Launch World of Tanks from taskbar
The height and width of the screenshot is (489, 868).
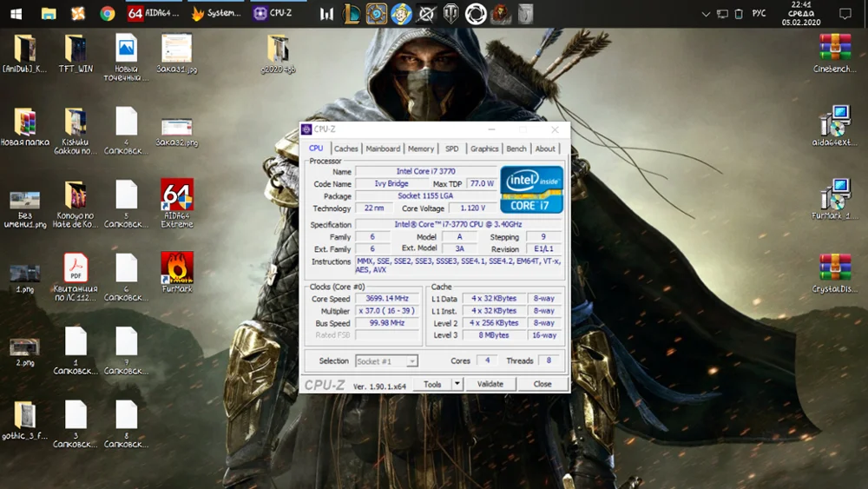click(450, 13)
